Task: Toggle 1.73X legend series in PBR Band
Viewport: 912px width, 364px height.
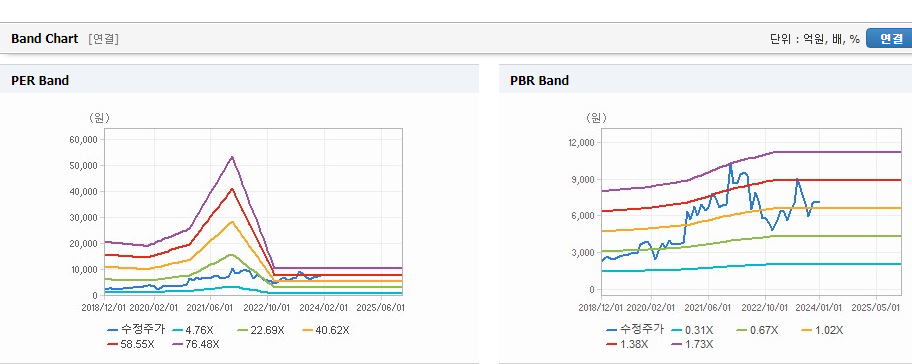Action: [x=692, y=344]
